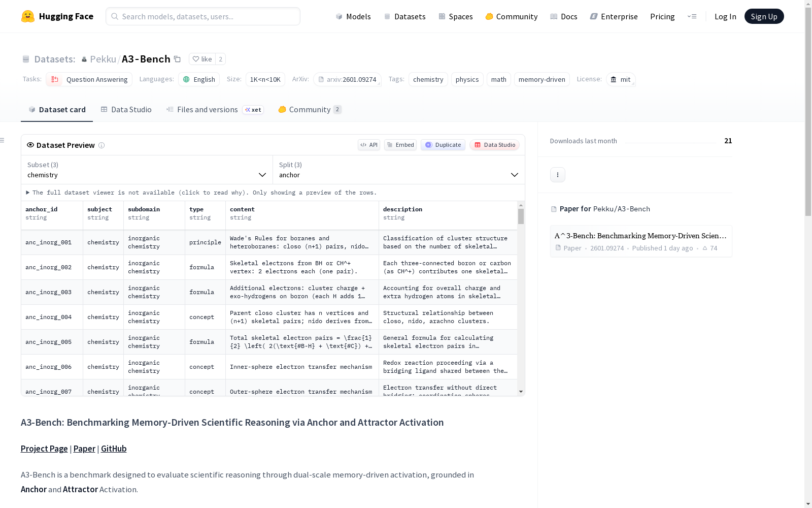The width and height of the screenshot is (812, 508).
Task: Click the upvote icon next to 74
Action: (x=705, y=248)
